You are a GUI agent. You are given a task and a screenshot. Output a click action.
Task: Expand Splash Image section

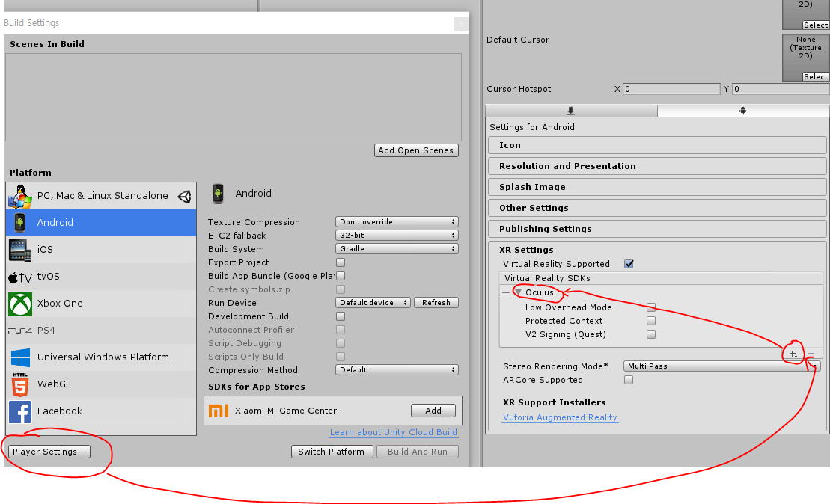click(657, 187)
